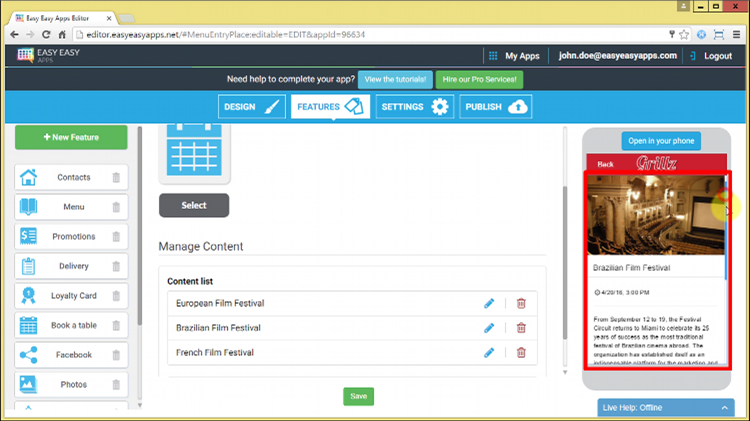Tap Back in the phone preview
The width and height of the screenshot is (750, 421).
pyautogui.click(x=605, y=164)
